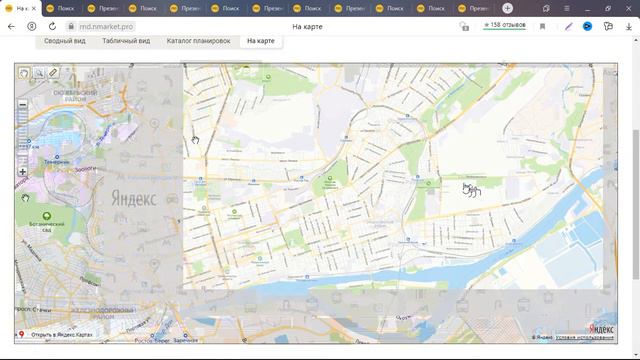Viewport: 640px width, 360px height.
Task: Switch to the Табличный вид tab
Action: 126,41
